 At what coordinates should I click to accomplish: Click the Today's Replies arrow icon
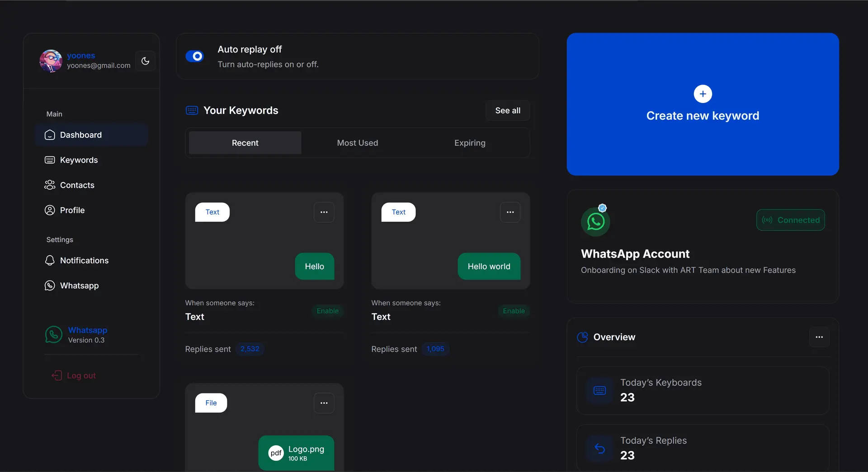click(599, 449)
